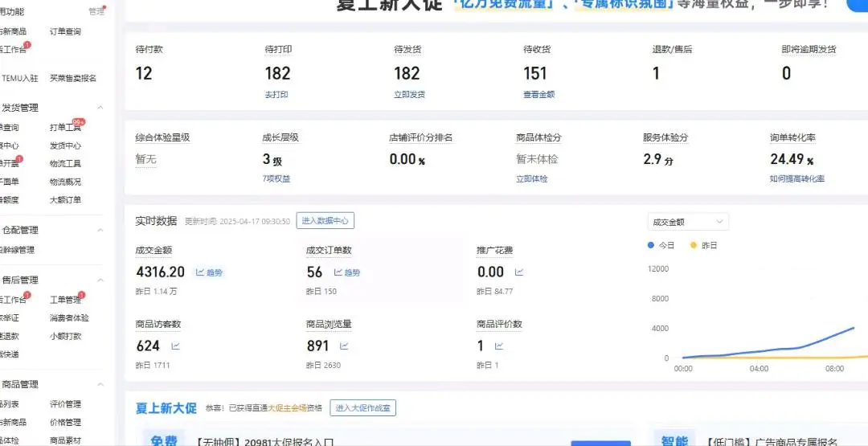The height and width of the screenshot is (446, 868).
Task: Click the 立即发货 link under 待发货
Action: (x=410, y=95)
